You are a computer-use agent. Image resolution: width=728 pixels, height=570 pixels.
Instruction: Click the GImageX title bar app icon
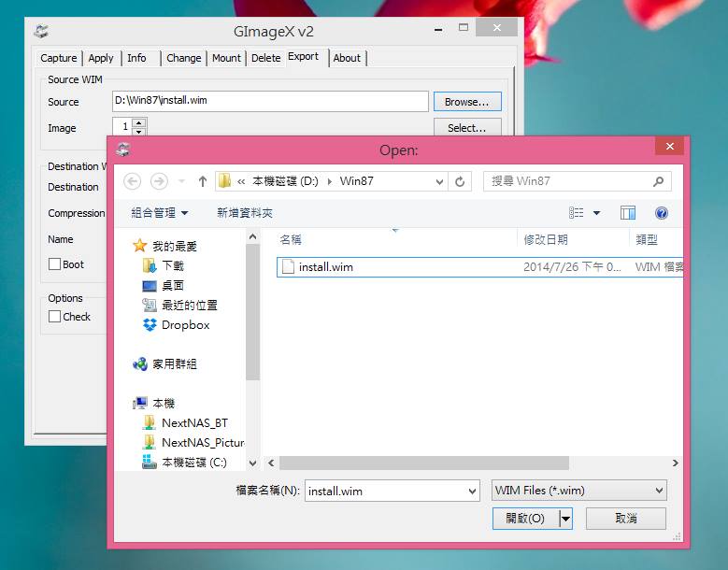[41, 32]
